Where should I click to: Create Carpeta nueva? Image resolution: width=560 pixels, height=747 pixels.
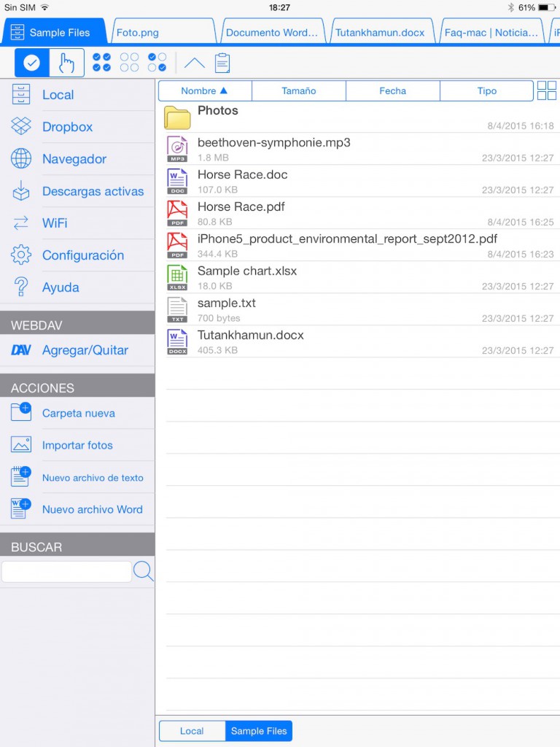pyautogui.click(x=77, y=413)
